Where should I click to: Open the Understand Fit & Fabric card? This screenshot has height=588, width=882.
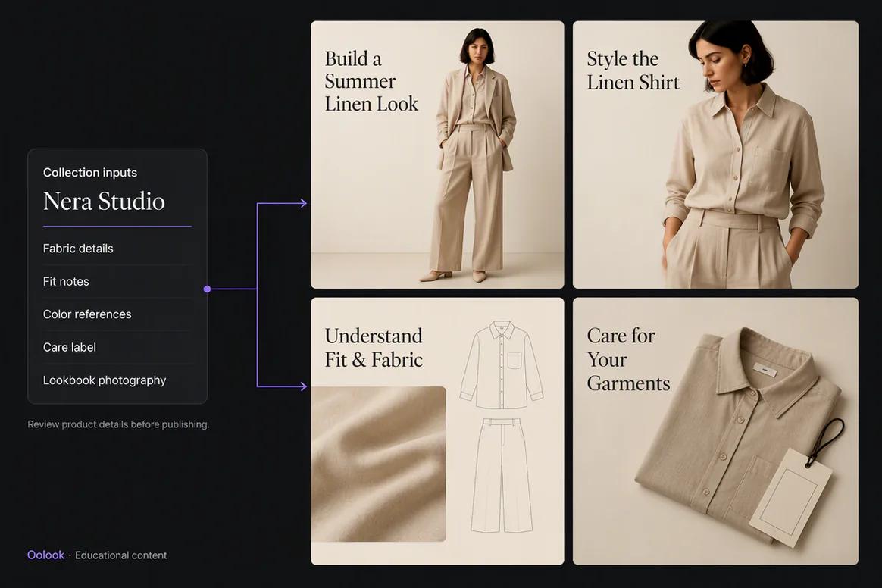(x=437, y=431)
